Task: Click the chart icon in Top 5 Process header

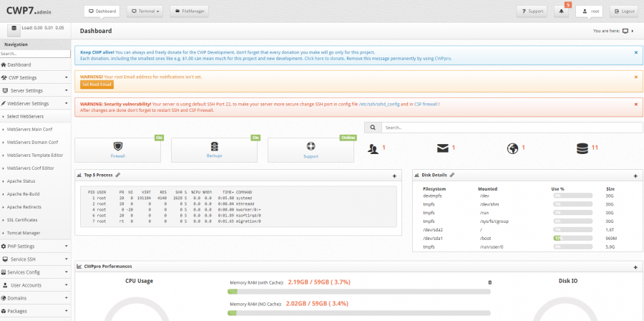Action: [79, 175]
